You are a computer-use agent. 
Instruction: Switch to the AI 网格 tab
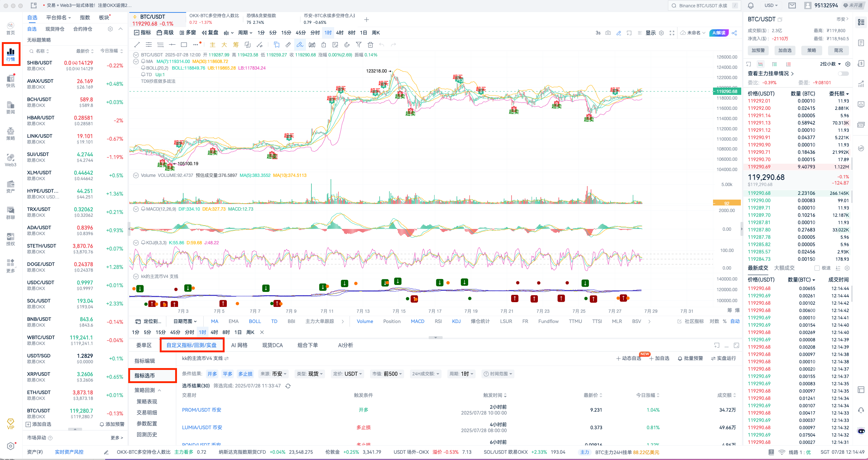point(239,345)
